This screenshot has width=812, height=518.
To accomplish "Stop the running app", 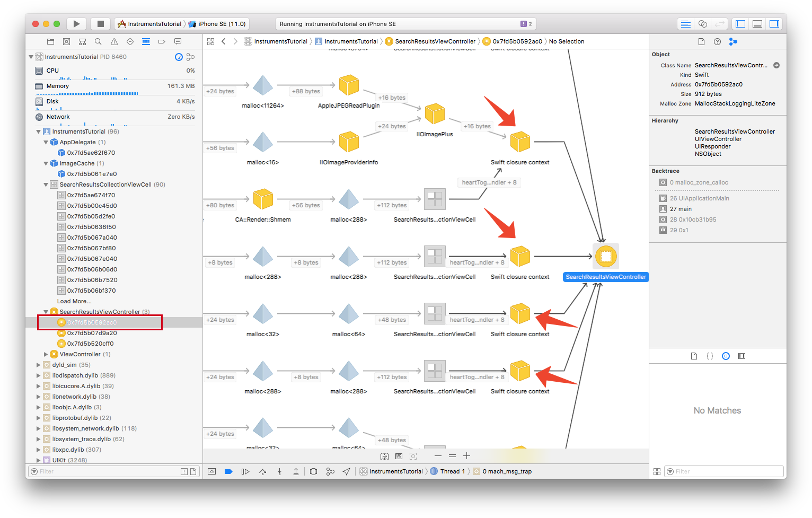I will pyautogui.click(x=100, y=24).
